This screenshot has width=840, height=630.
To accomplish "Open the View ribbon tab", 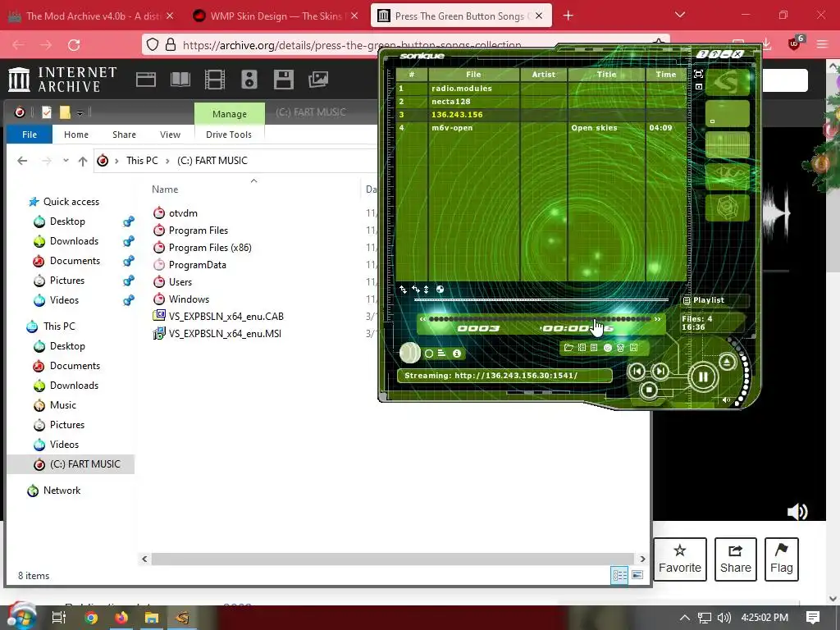I will click(x=170, y=135).
